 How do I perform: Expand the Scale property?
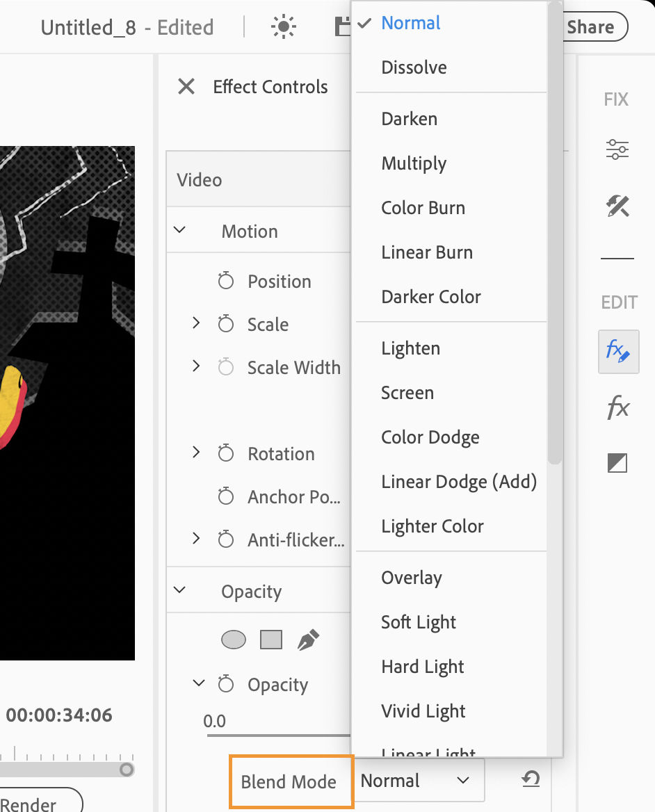click(x=195, y=324)
